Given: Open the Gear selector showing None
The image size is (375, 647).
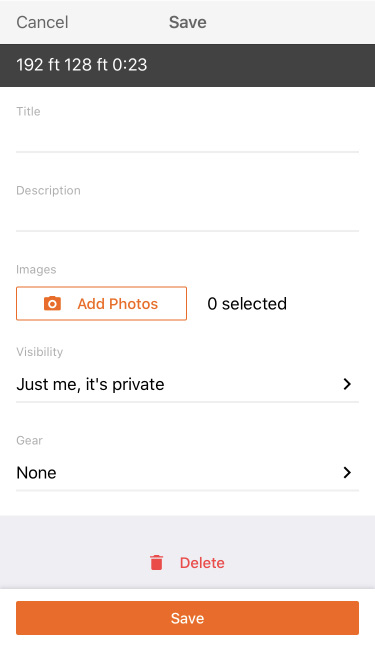Looking at the screenshot, I should tap(187, 472).
